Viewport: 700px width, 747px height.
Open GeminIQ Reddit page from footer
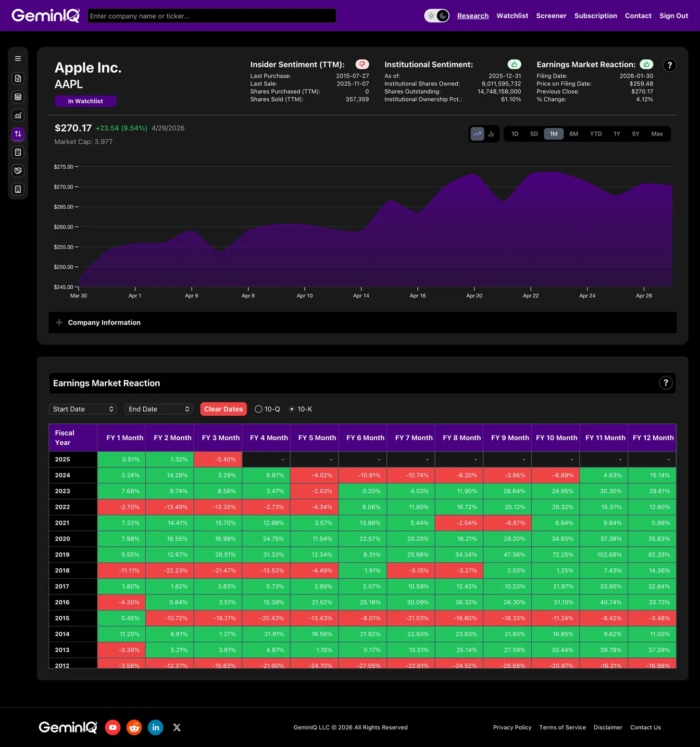tap(134, 727)
